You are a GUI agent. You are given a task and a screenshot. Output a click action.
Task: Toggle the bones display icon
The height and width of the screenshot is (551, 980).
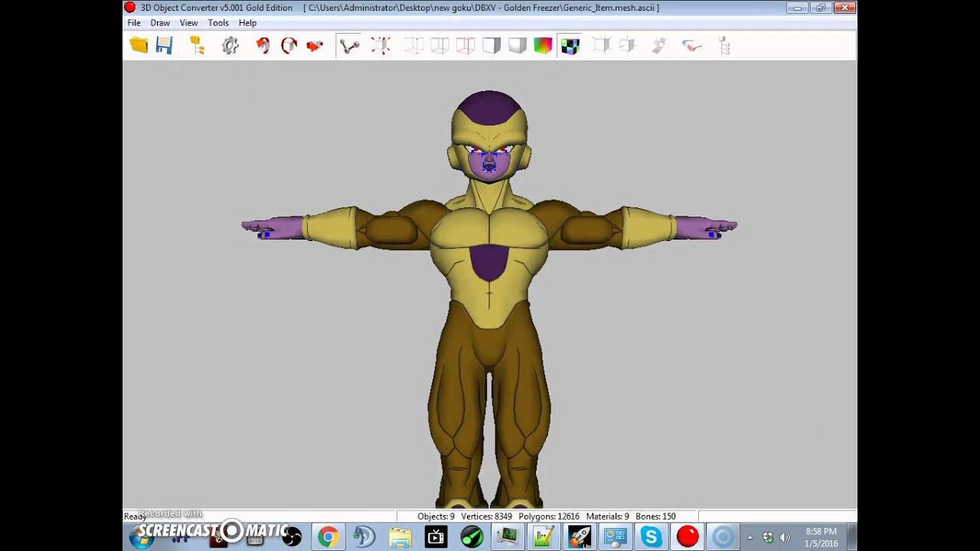(x=350, y=46)
